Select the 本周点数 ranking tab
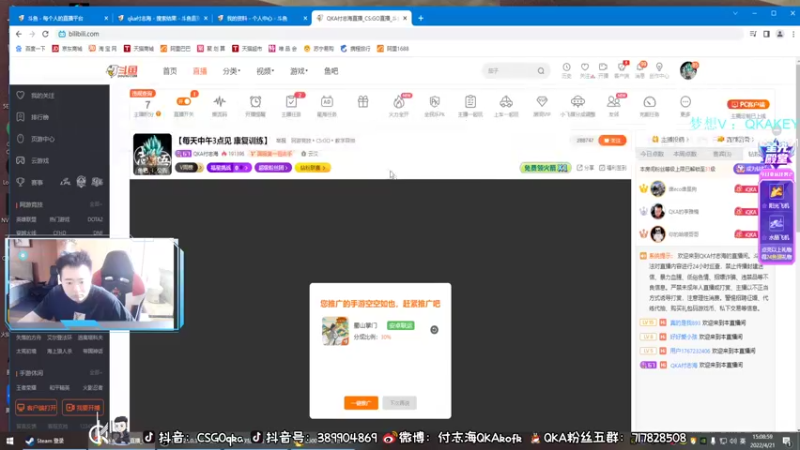The width and height of the screenshot is (800, 450). (685, 154)
